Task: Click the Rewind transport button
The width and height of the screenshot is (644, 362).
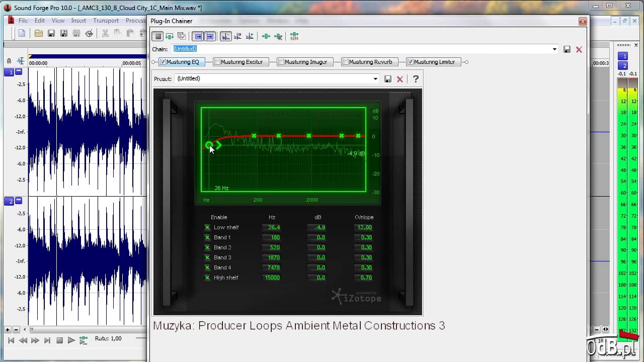Action: pos(23,340)
